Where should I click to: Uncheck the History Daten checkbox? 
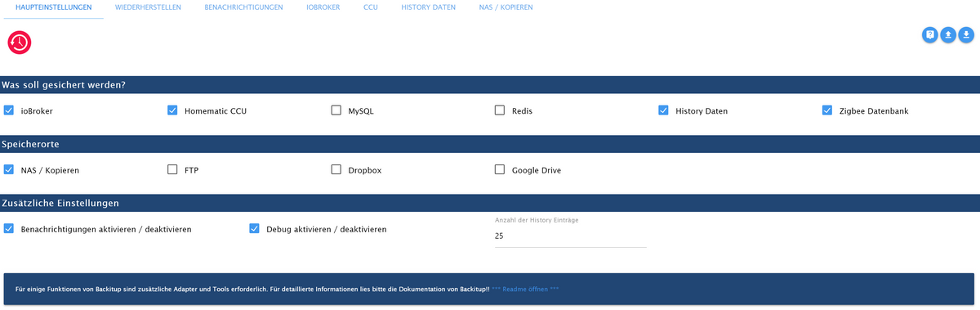pyautogui.click(x=663, y=110)
